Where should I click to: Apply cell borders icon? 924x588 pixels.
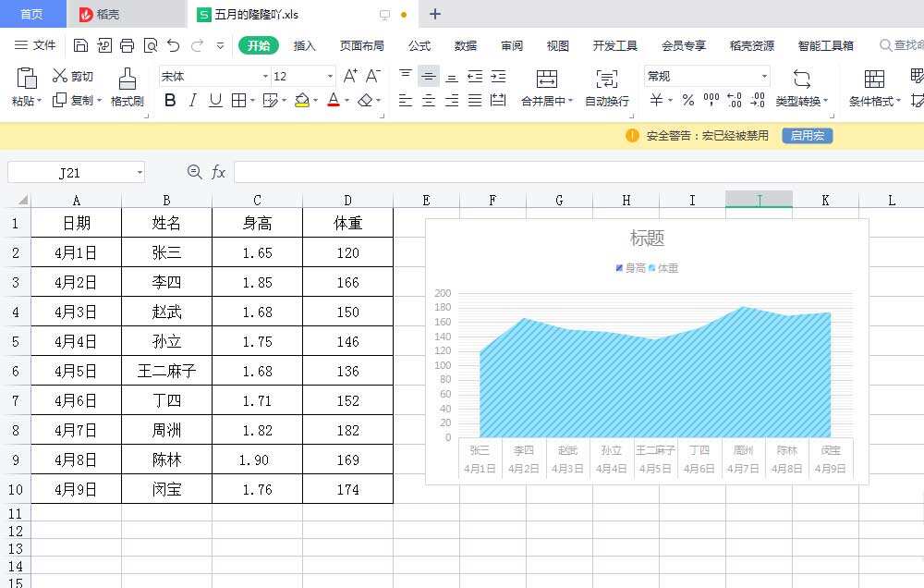238,100
